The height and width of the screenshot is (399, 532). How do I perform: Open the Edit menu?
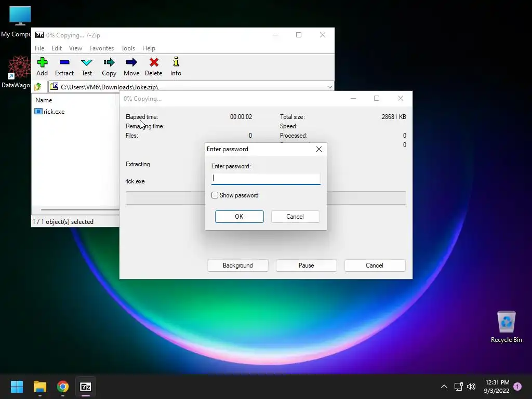click(56, 48)
